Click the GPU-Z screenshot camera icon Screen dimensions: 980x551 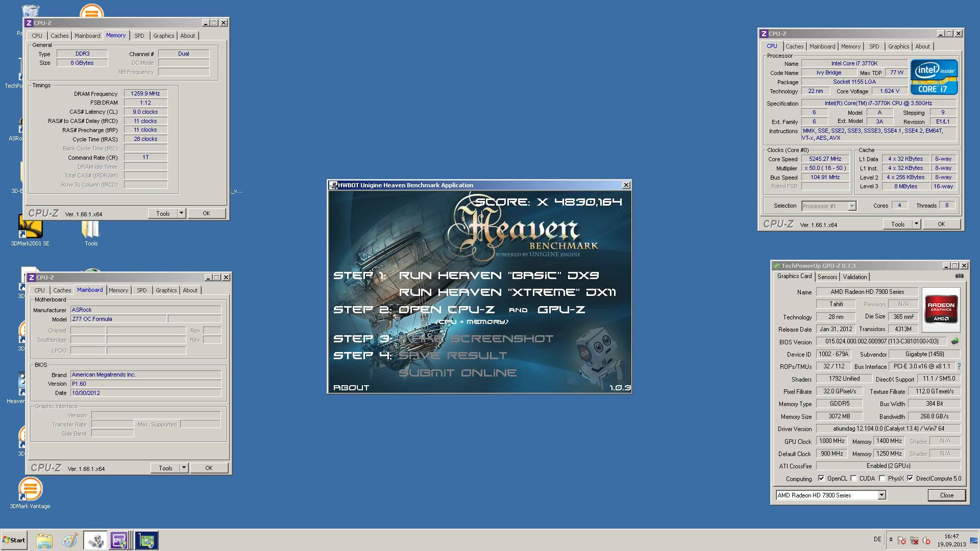click(x=960, y=276)
